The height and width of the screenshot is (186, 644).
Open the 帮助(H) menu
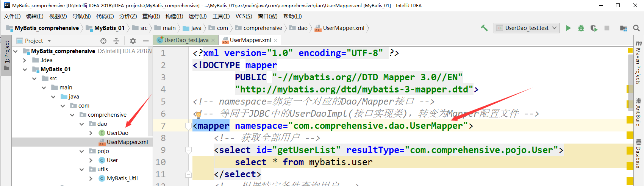(x=292, y=16)
